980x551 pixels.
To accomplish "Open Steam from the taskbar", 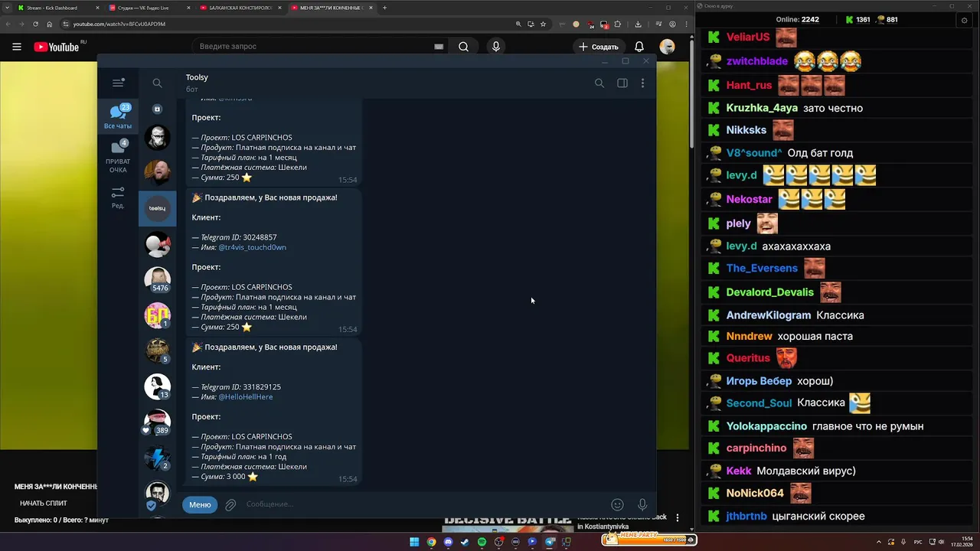I will [465, 542].
